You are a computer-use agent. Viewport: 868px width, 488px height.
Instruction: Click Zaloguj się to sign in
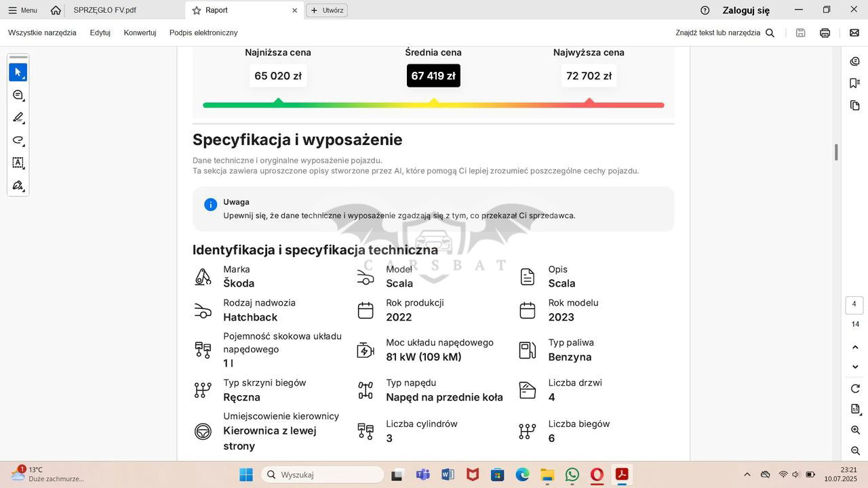[745, 10]
